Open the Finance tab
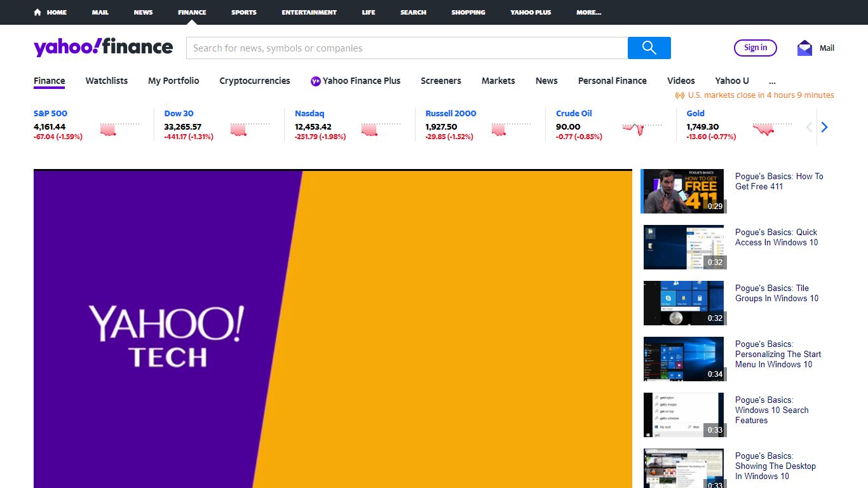Screen dimensions: 868x488 click(50, 81)
